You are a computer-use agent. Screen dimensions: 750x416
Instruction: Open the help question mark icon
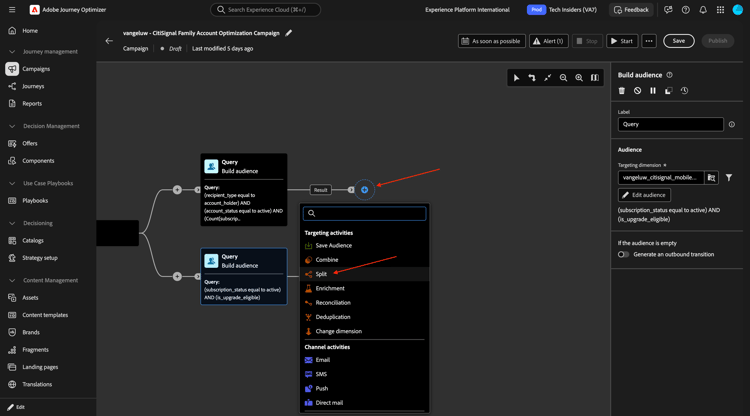pyautogui.click(x=685, y=10)
